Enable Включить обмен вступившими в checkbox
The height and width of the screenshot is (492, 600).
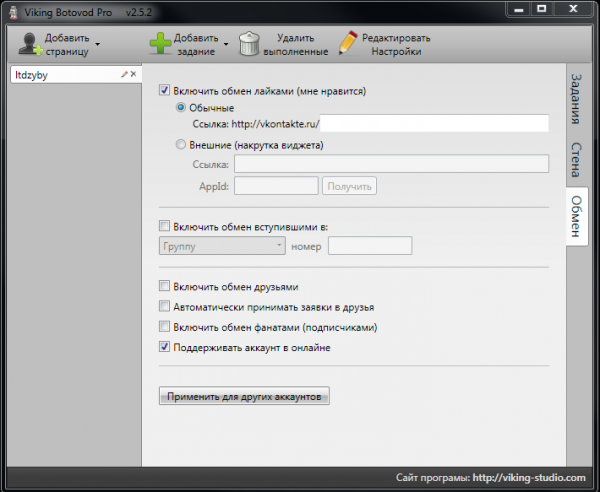pos(164,226)
